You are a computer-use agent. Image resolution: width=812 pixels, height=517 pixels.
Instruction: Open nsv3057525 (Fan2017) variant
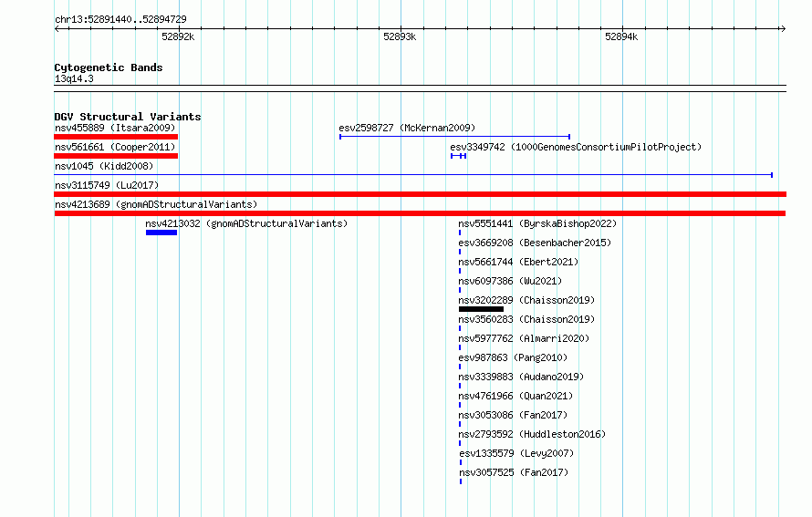coord(515,472)
